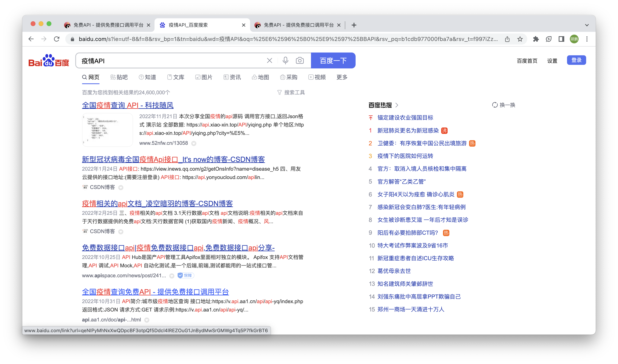
Task: Open result 免费数据接口api|疫情免费数据接口api
Action: pyautogui.click(x=178, y=248)
